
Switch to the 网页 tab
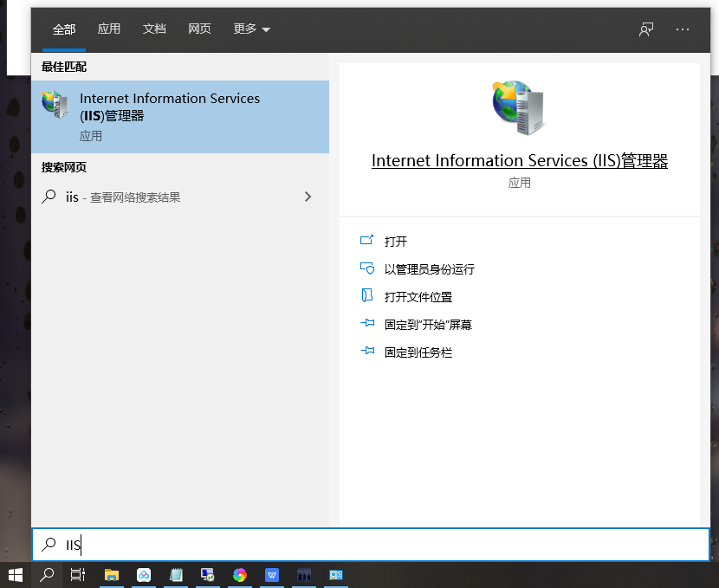(199, 29)
